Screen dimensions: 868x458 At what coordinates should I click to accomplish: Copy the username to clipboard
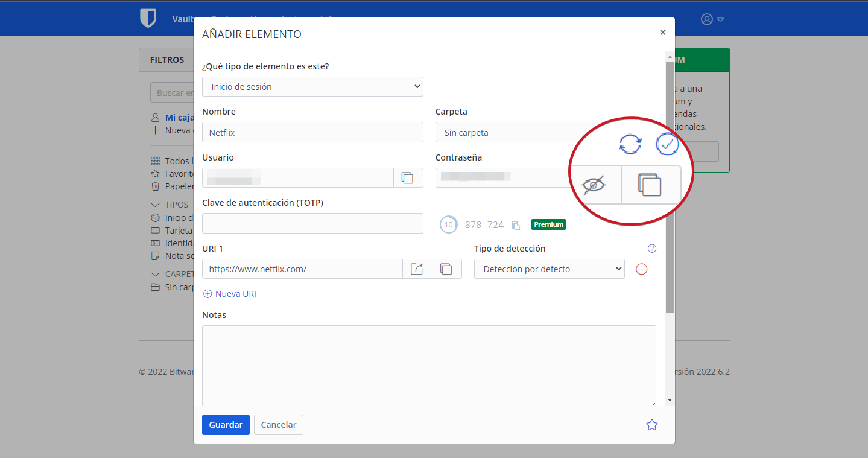tap(408, 178)
